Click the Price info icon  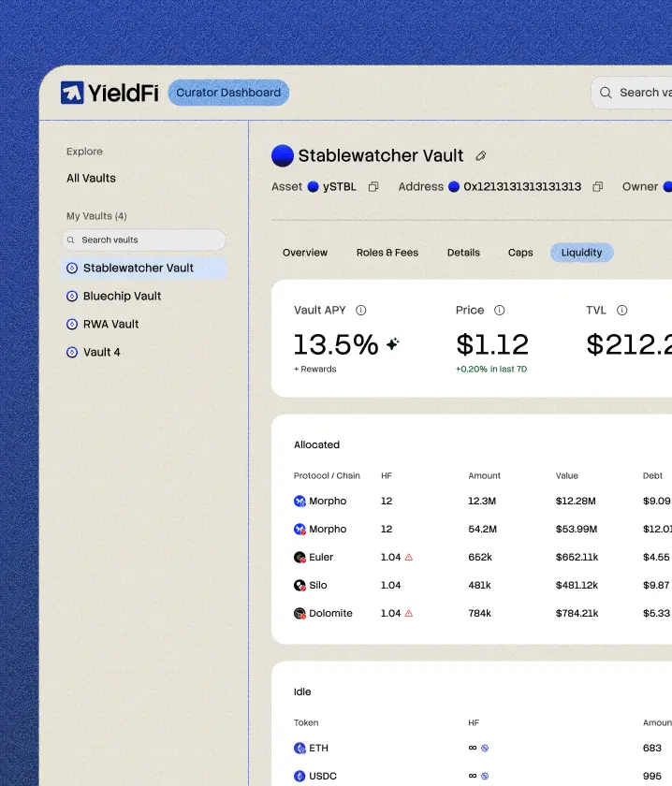[x=499, y=311]
